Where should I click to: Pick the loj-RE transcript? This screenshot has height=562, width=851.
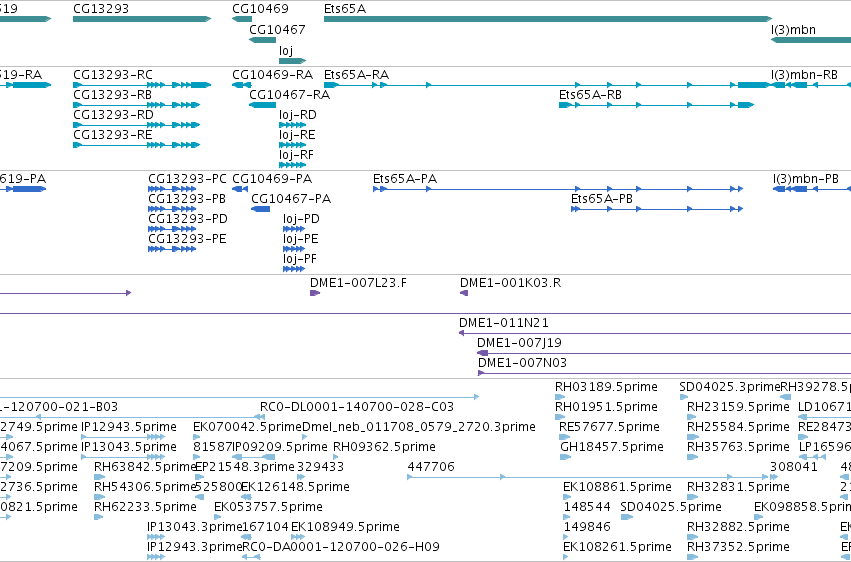click(297, 135)
